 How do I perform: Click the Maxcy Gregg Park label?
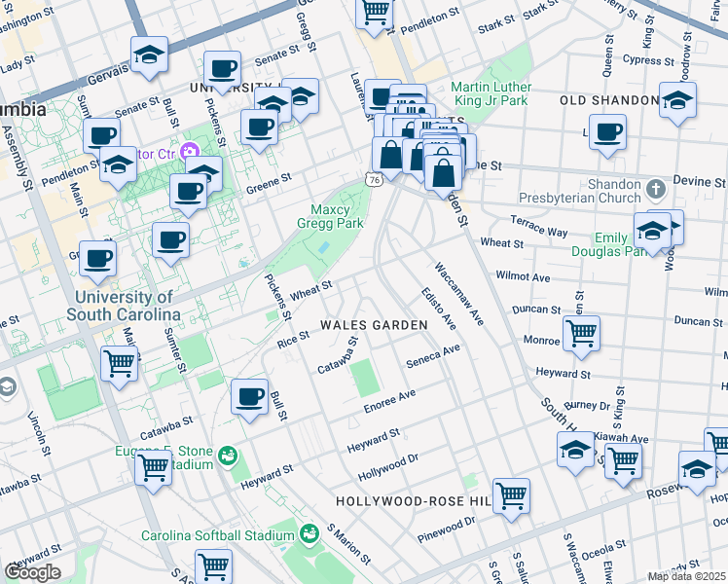(330, 216)
